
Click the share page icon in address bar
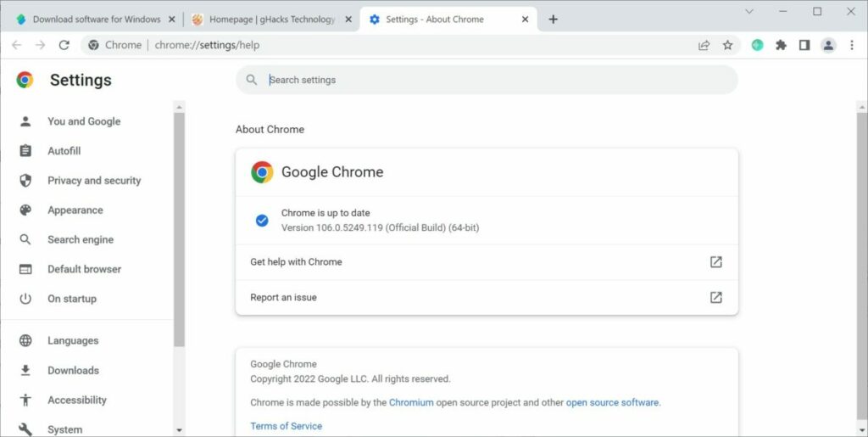[x=704, y=46]
